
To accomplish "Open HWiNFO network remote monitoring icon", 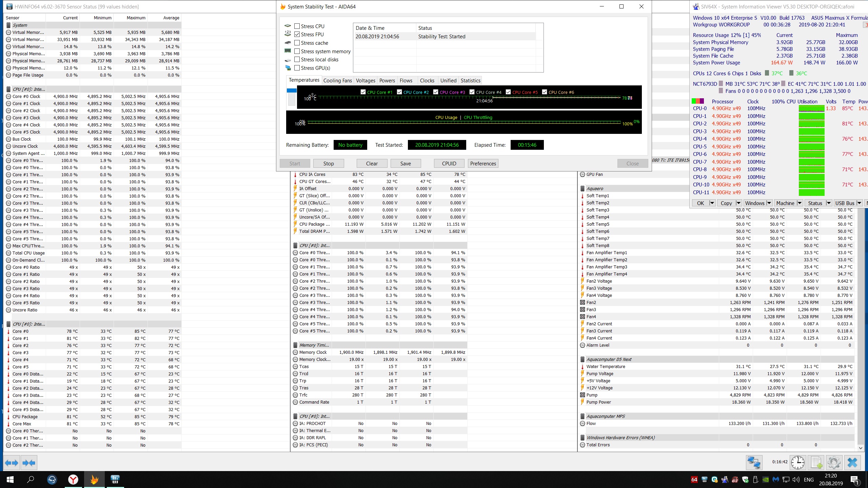I will coord(754,463).
